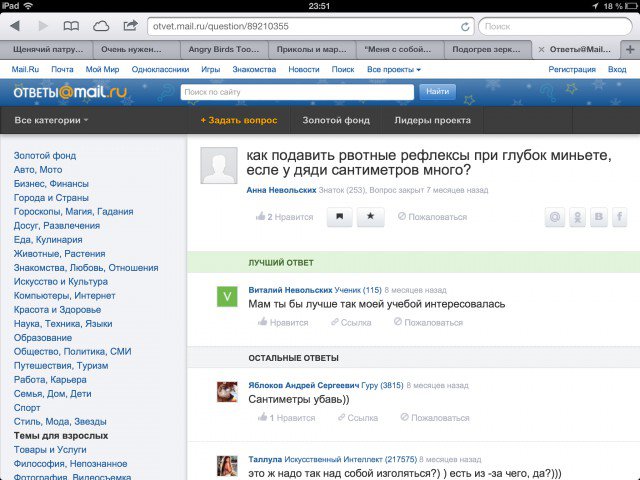Click the Вход login link
This screenshot has width=640, height=480.
tap(617, 69)
